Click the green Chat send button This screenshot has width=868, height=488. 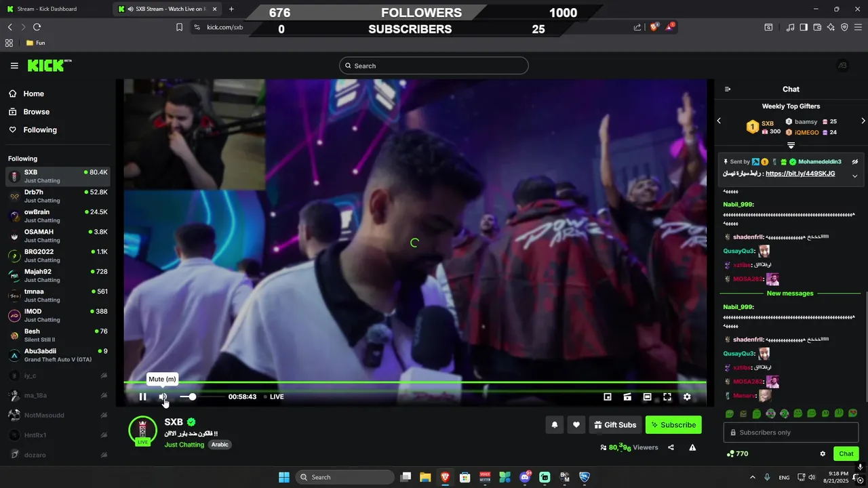tap(846, 453)
